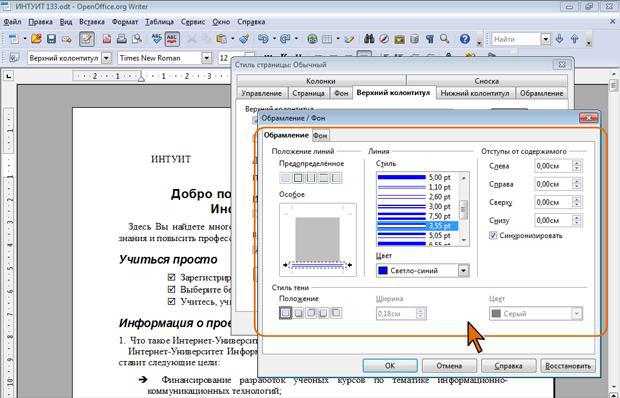Click the Help question mark icon
The width and height of the screenshot is (620, 398).
tap(465, 39)
